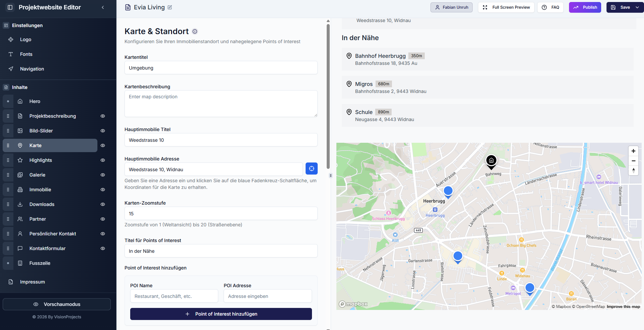
Task: Select Fonts in settings menu
Action: (26, 54)
